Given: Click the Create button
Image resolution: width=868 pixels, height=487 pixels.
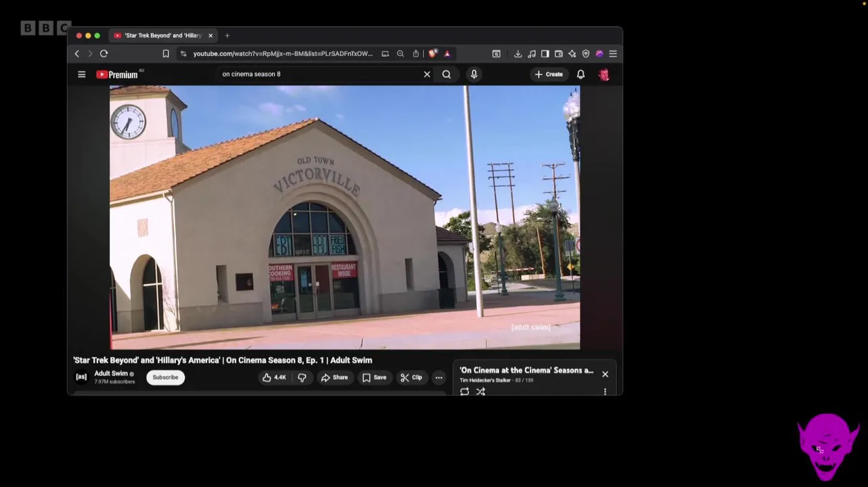Looking at the screenshot, I should tap(549, 74).
